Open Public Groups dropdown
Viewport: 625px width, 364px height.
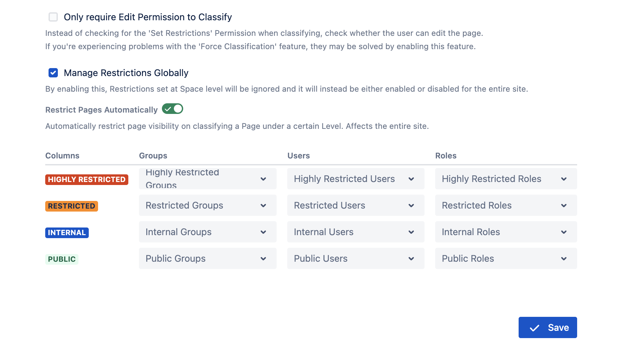207,258
